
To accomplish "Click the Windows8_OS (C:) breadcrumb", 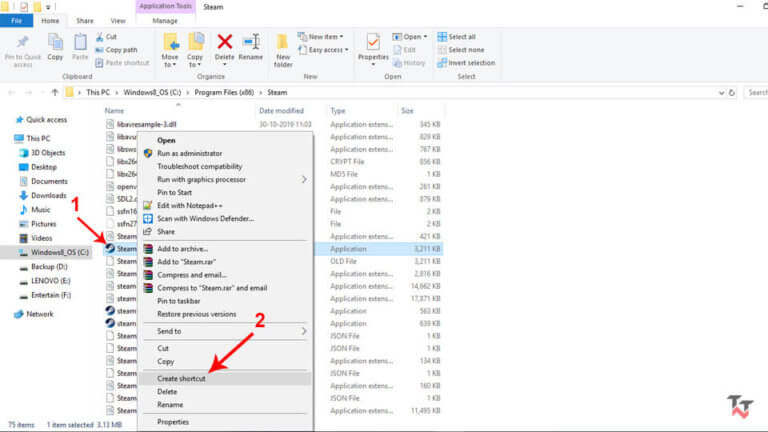I will pos(152,93).
